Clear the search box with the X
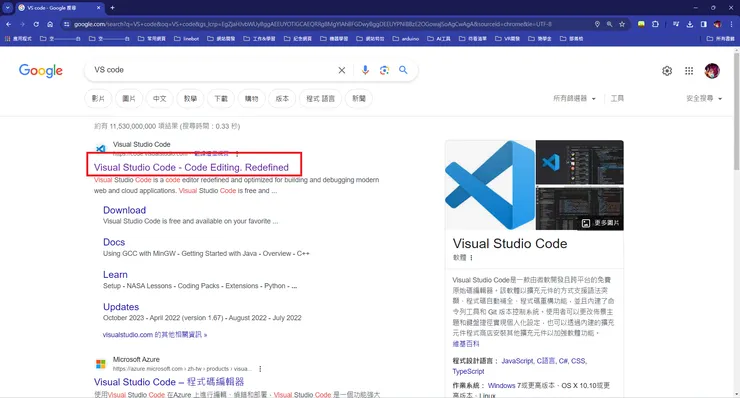Image resolution: width=740 pixels, height=398 pixels. pos(342,70)
